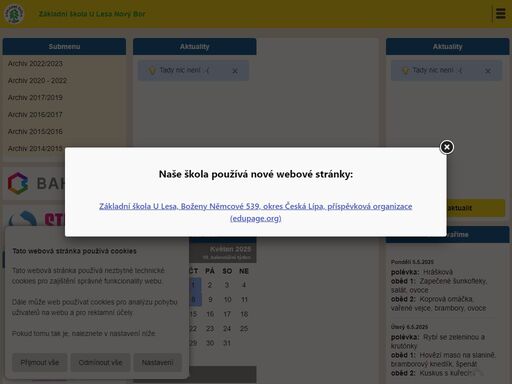Click the lightbulb icon in middle Aktuality notice
512x384 pixels.
(x=152, y=70)
